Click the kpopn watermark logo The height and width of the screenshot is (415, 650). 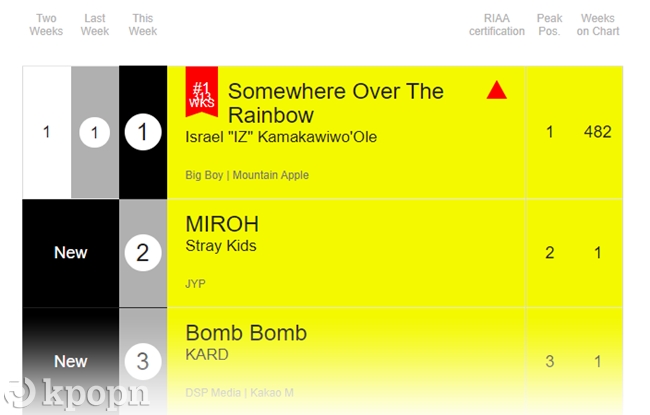pyautogui.click(x=76, y=394)
